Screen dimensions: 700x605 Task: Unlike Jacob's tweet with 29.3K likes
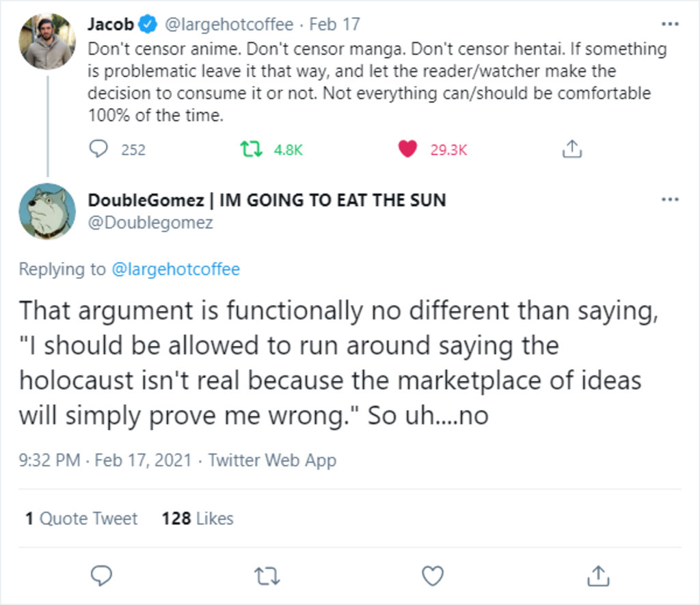pyautogui.click(x=408, y=149)
